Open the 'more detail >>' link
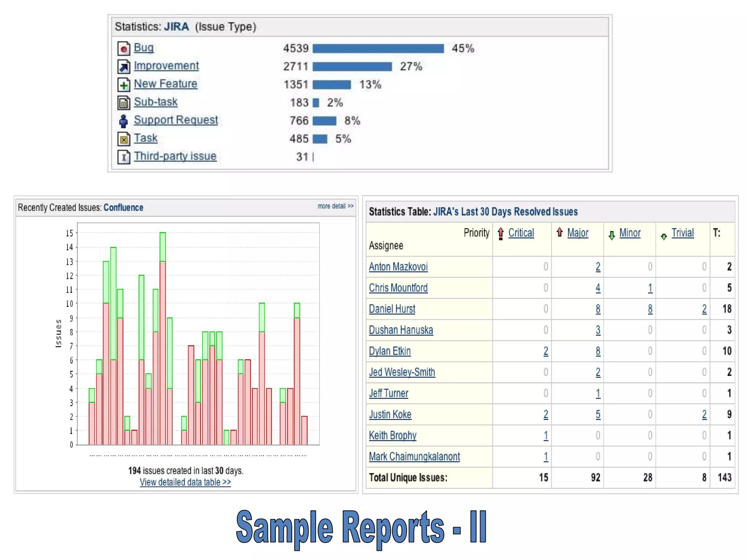747x560 pixels. click(x=335, y=206)
